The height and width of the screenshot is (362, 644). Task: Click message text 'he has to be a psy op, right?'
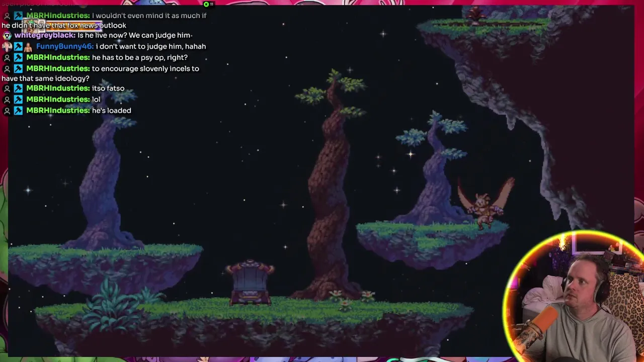(x=140, y=57)
